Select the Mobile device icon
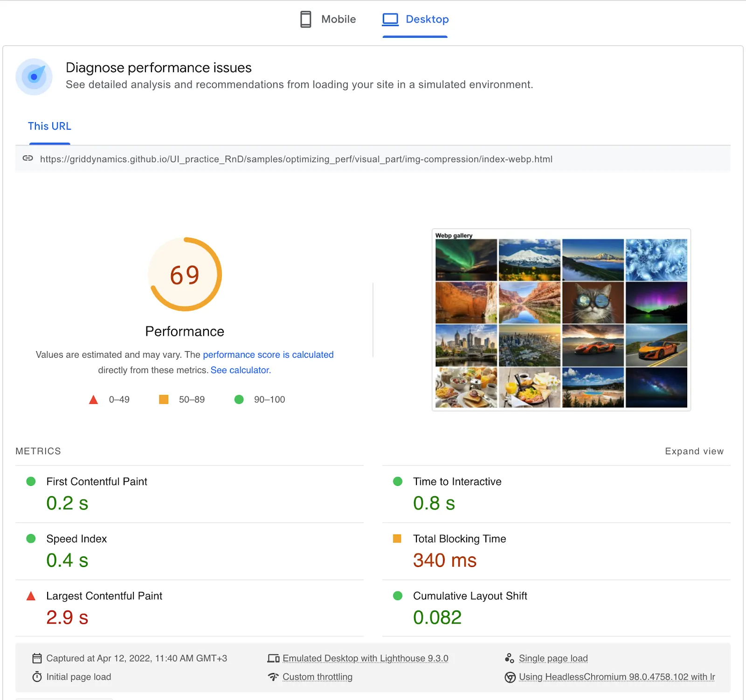Viewport: 746px width, 700px height. [x=305, y=19]
